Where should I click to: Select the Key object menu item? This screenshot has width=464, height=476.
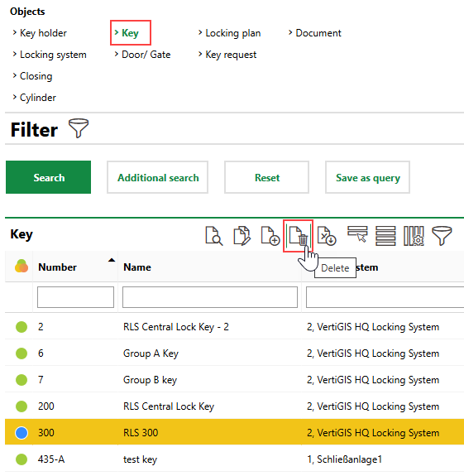(130, 33)
